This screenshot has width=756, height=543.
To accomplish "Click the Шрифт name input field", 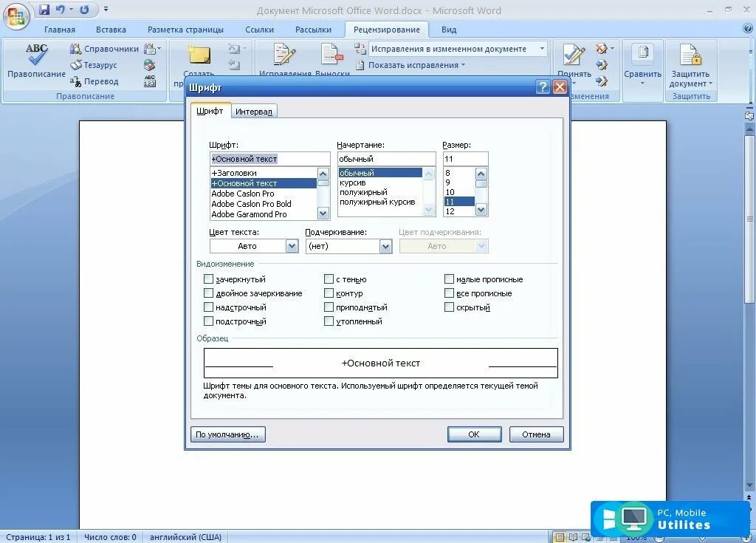I will (x=270, y=159).
